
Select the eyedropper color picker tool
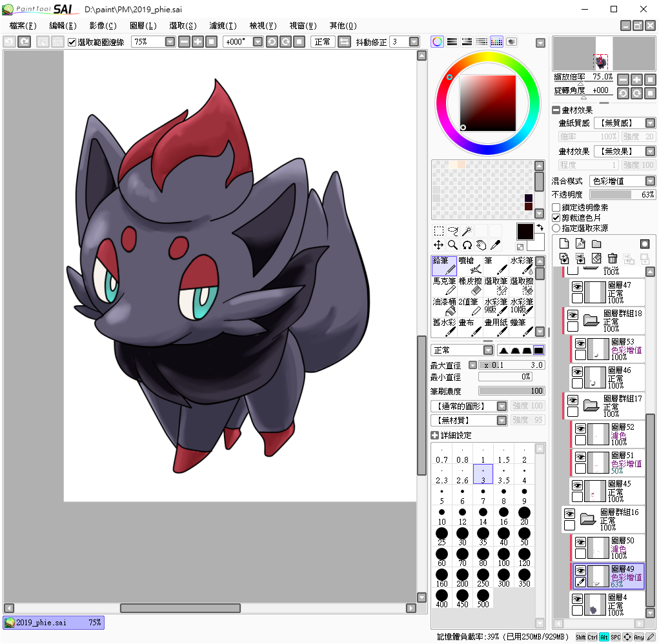point(496,245)
